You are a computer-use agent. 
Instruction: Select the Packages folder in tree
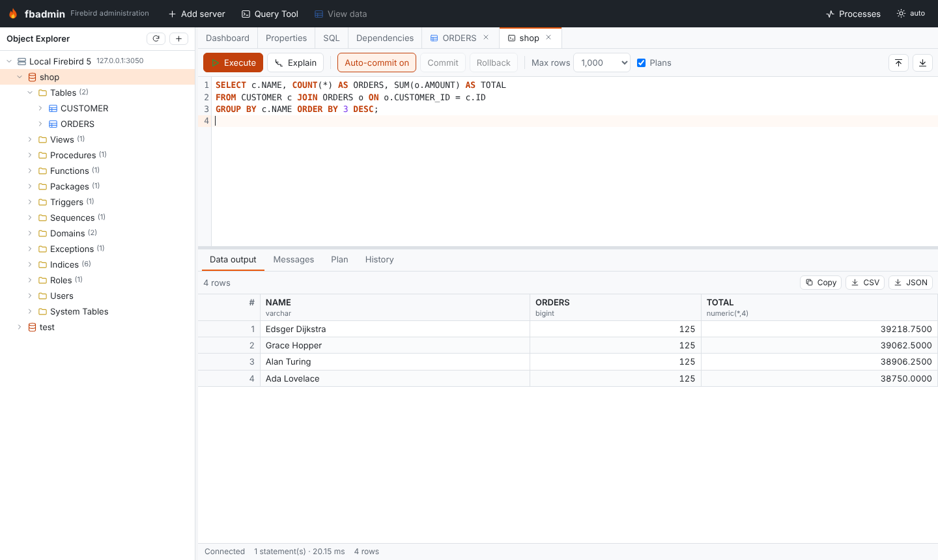(x=69, y=186)
